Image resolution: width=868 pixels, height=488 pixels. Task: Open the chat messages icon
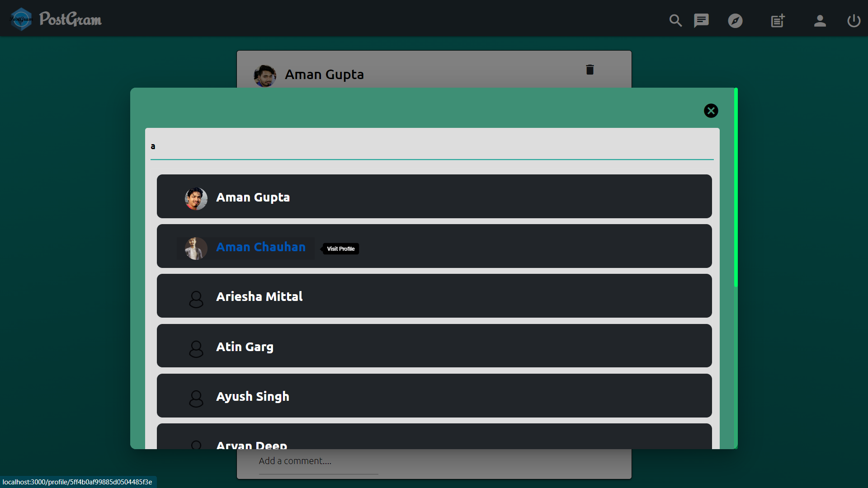point(701,20)
